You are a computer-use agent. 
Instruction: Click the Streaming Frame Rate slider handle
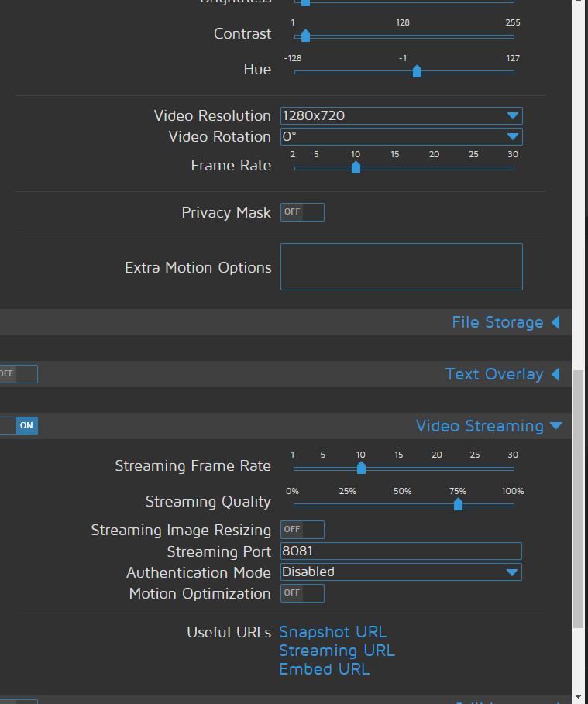(x=361, y=469)
